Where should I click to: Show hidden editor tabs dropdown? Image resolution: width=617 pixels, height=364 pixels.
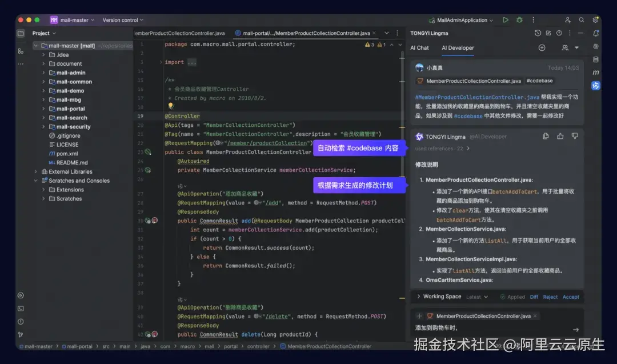[x=386, y=33]
